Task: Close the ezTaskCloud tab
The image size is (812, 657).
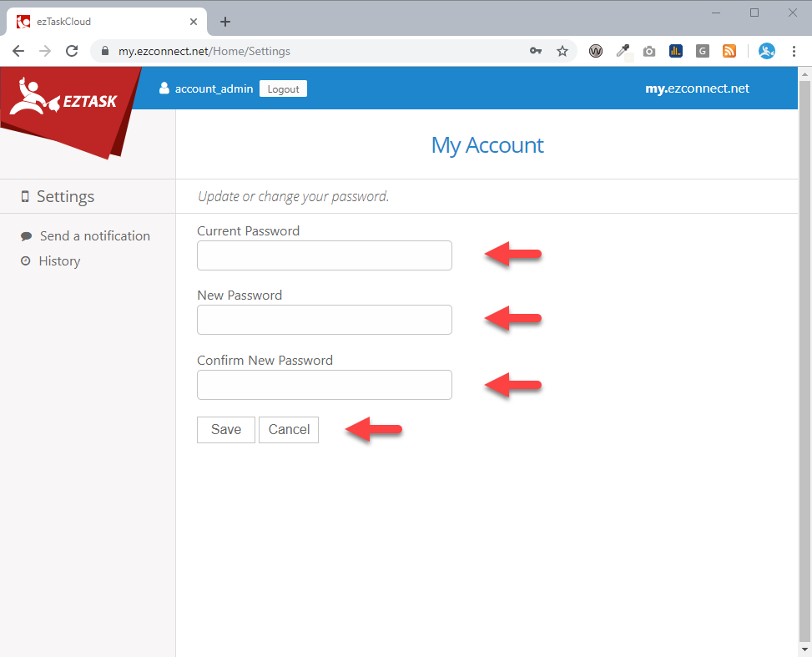Action: tap(194, 22)
